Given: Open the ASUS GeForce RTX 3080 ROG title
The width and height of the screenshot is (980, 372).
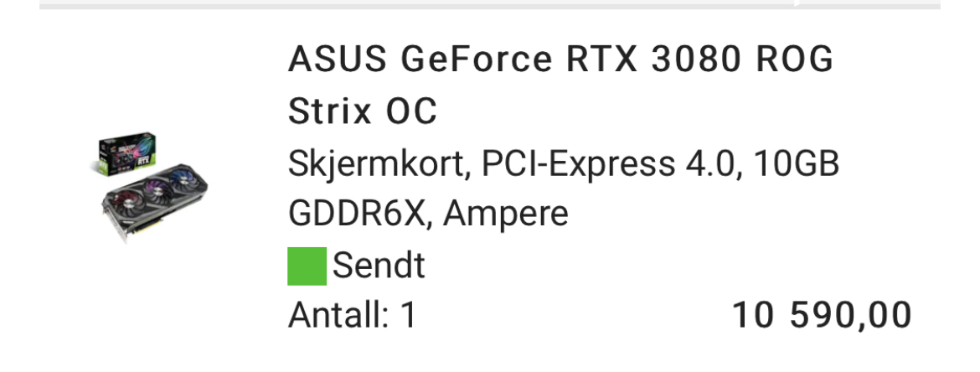Looking at the screenshot, I should point(560,60).
